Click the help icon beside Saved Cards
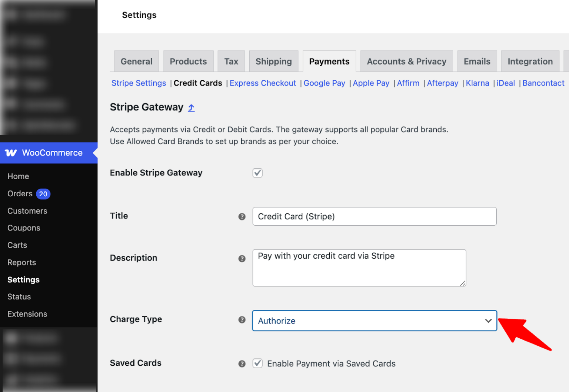The width and height of the screenshot is (569, 392). pyautogui.click(x=242, y=363)
